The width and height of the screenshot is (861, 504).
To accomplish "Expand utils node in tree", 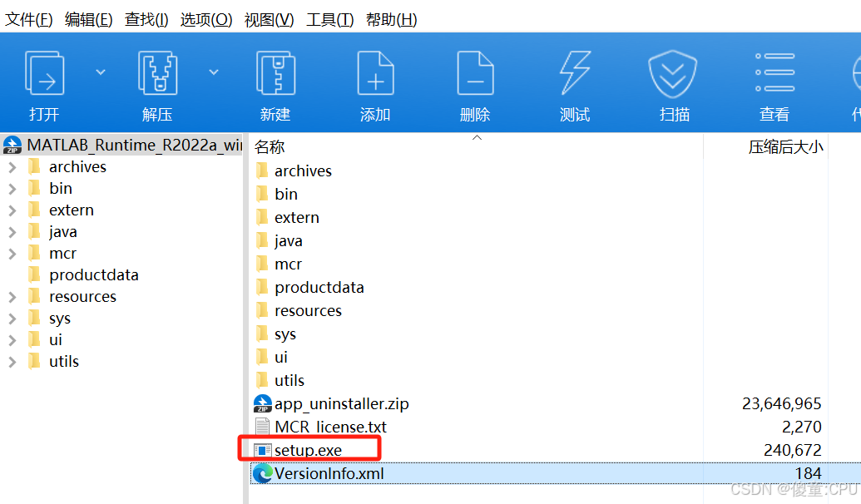I will pos(12,362).
